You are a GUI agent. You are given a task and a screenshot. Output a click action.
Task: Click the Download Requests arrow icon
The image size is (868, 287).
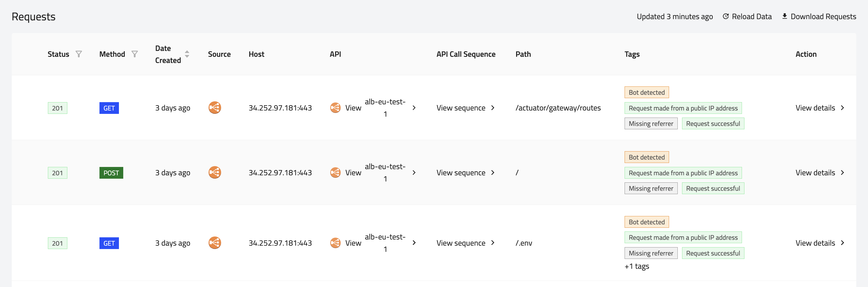785,16
